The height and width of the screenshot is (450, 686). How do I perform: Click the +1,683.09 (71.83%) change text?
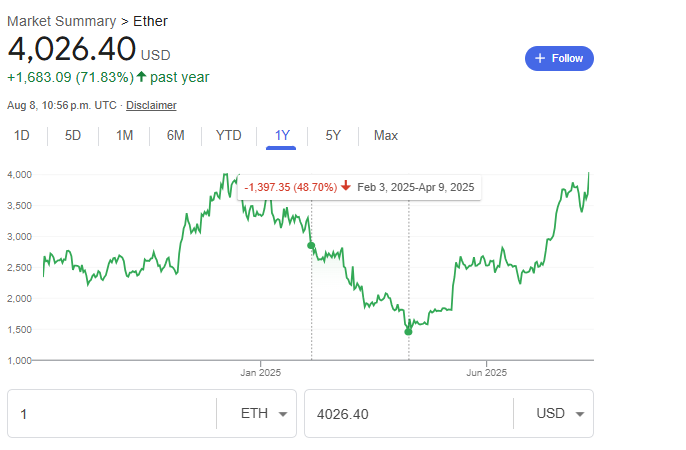coord(70,77)
